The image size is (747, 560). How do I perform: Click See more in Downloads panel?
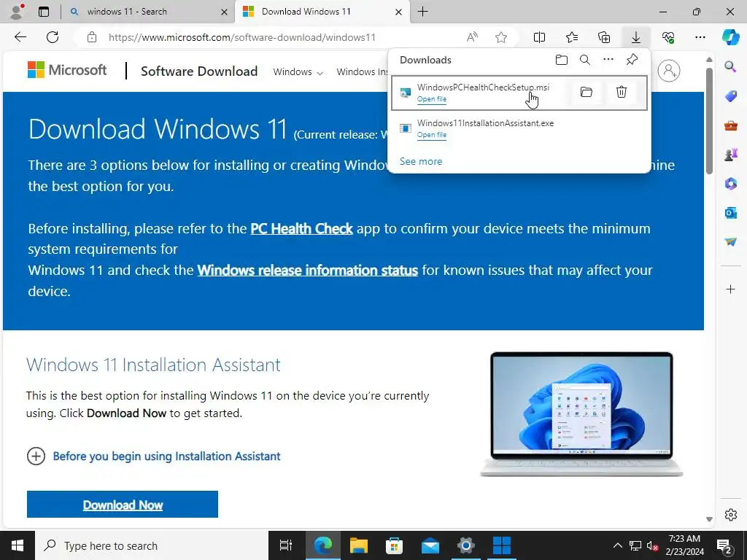tap(421, 161)
